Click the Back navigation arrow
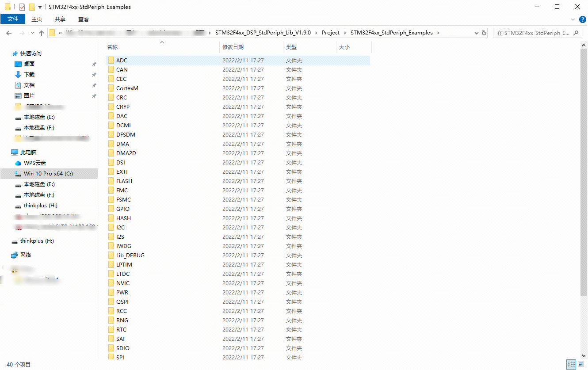 [x=9, y=33]
